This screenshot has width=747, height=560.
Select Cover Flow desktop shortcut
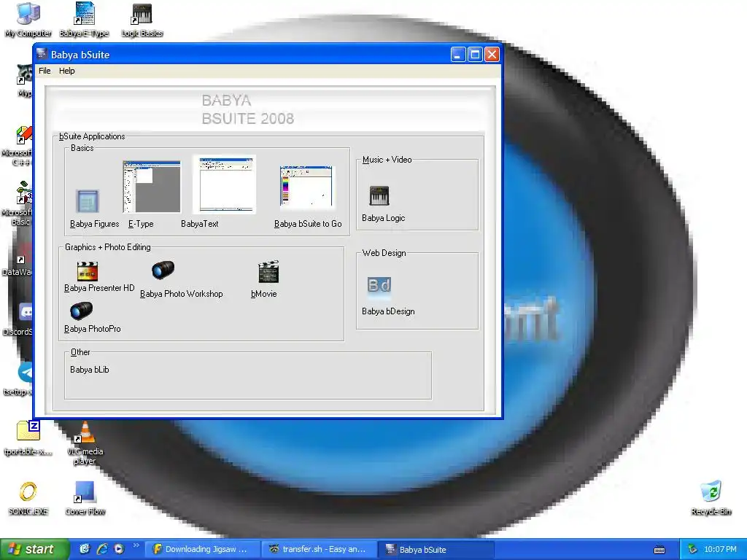[85, 499]
